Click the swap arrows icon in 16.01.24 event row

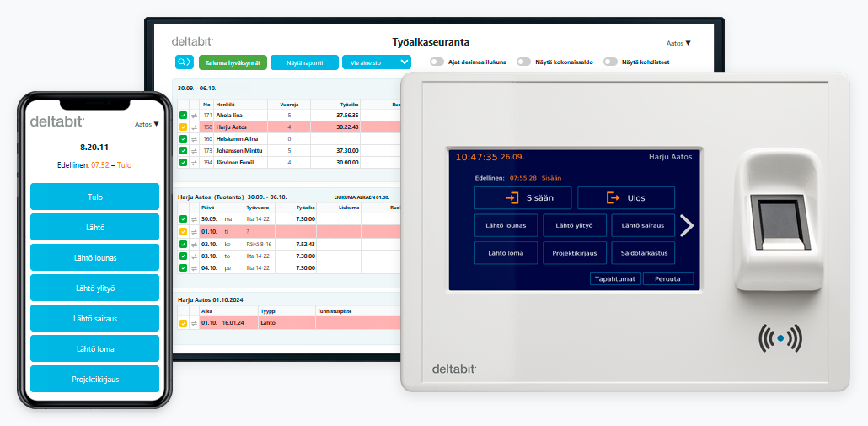point(195,323)
